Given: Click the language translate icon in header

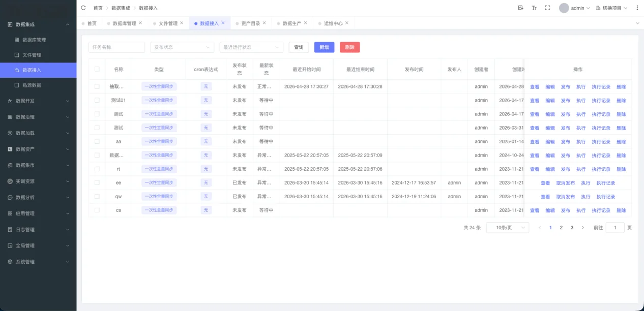Looking at the screenshot, I should click(x=520, y=8).
